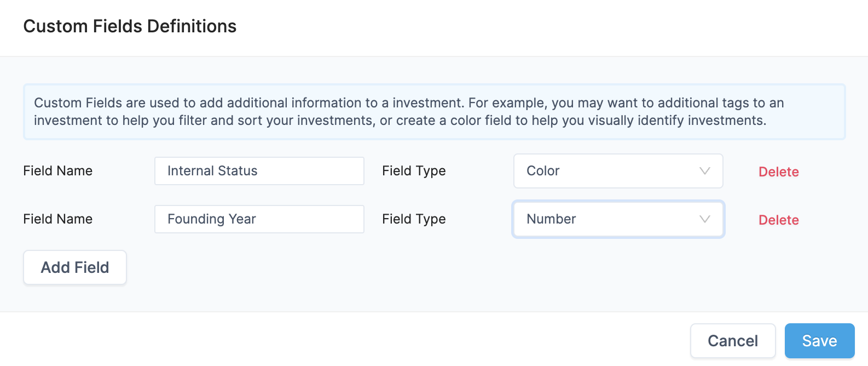
Task: Select the "Number" text in second type selector
Action: pos(551,219)
